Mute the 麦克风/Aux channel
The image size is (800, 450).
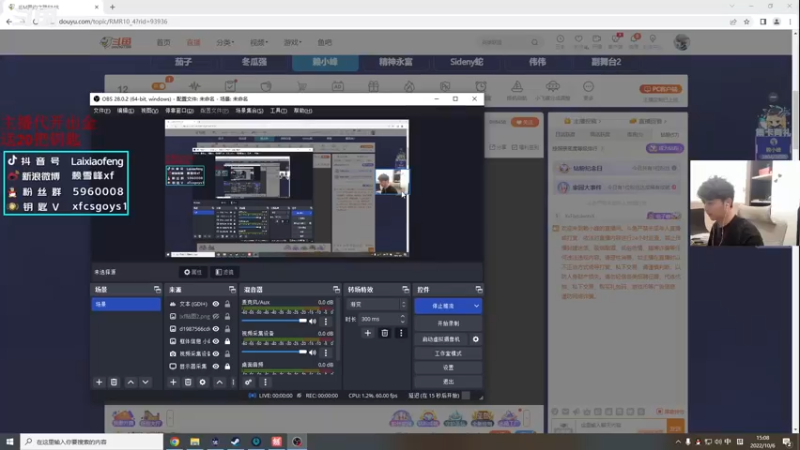pos(312,321)
